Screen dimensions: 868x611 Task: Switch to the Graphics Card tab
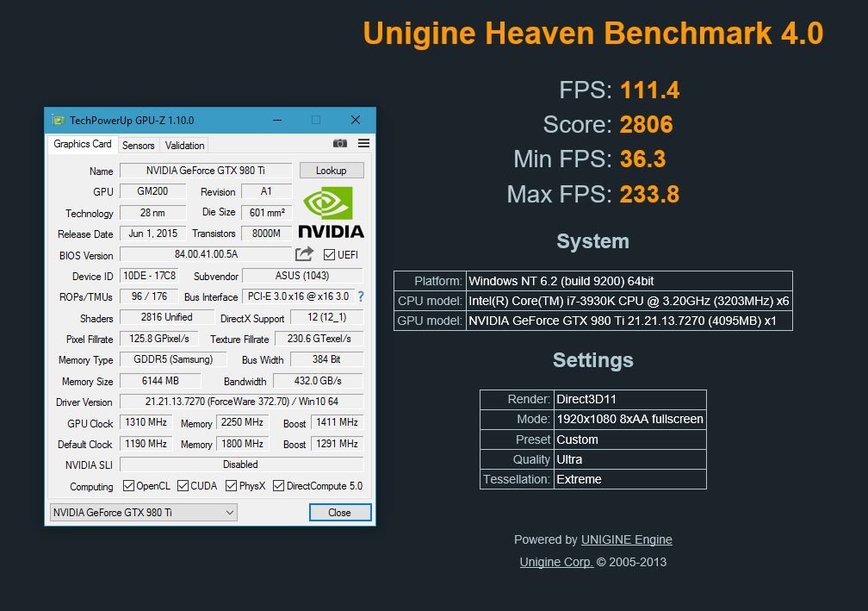pos(83,144)
